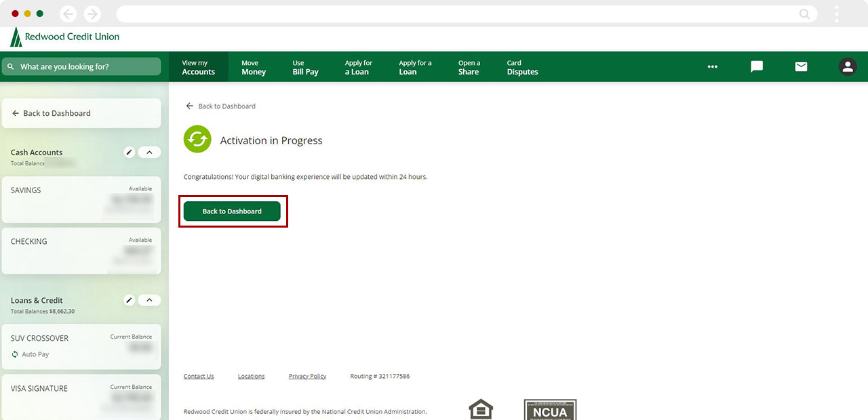Select the SAVINGS account card
868x420 pixels.
click(x=81, y=200)
